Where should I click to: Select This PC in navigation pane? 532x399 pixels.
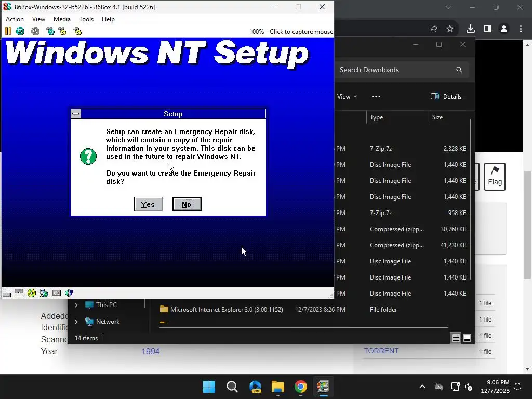point(106,304)
